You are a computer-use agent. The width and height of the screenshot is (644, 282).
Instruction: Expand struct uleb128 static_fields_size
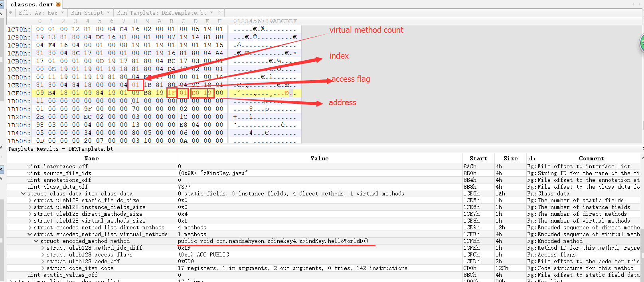[x=30, y=200]
